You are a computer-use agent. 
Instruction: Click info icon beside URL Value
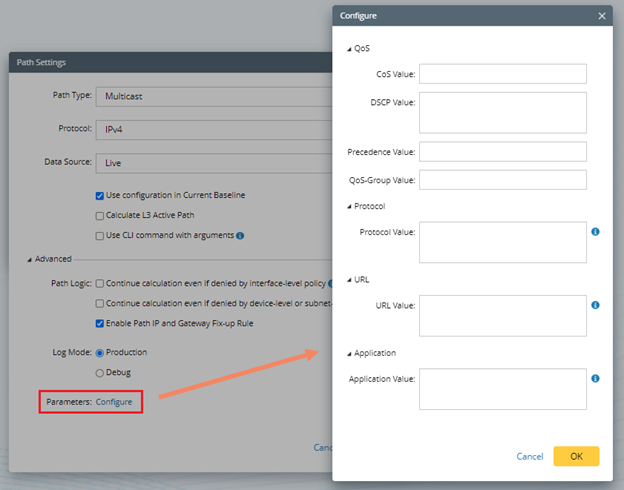595,305
